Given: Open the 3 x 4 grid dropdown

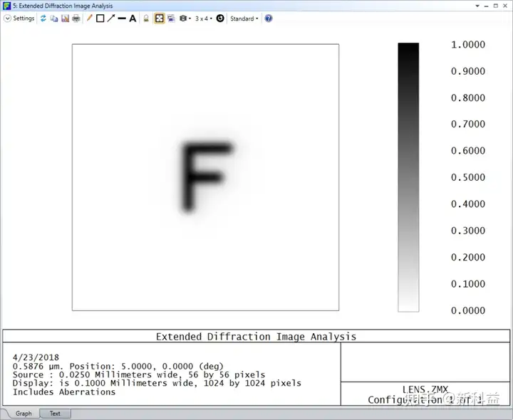Looking at the screenshot, I should point(204,19).
